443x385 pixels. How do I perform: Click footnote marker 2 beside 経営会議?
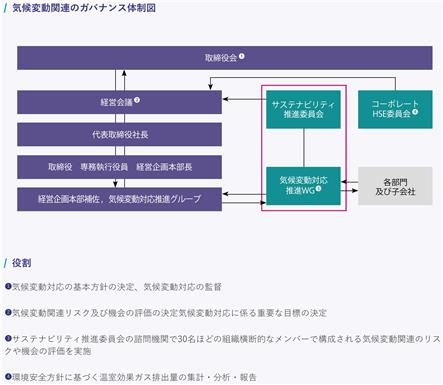[x=137, y=100]
